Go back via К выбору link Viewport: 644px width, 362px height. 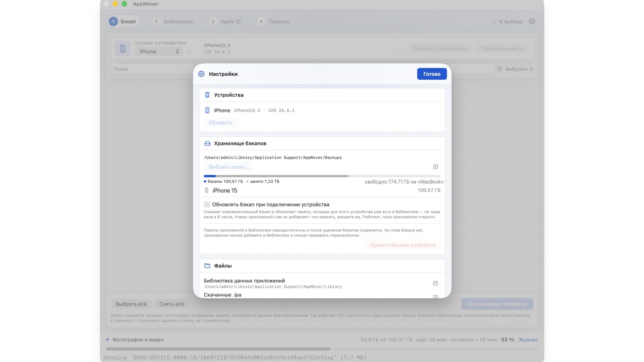(x=508, y=21)
